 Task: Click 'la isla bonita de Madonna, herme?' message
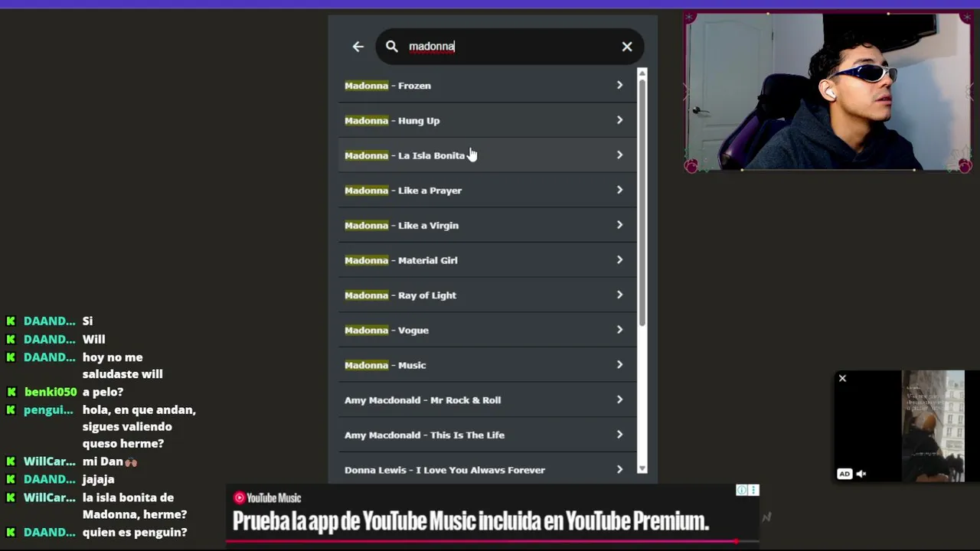coord(135,506)
